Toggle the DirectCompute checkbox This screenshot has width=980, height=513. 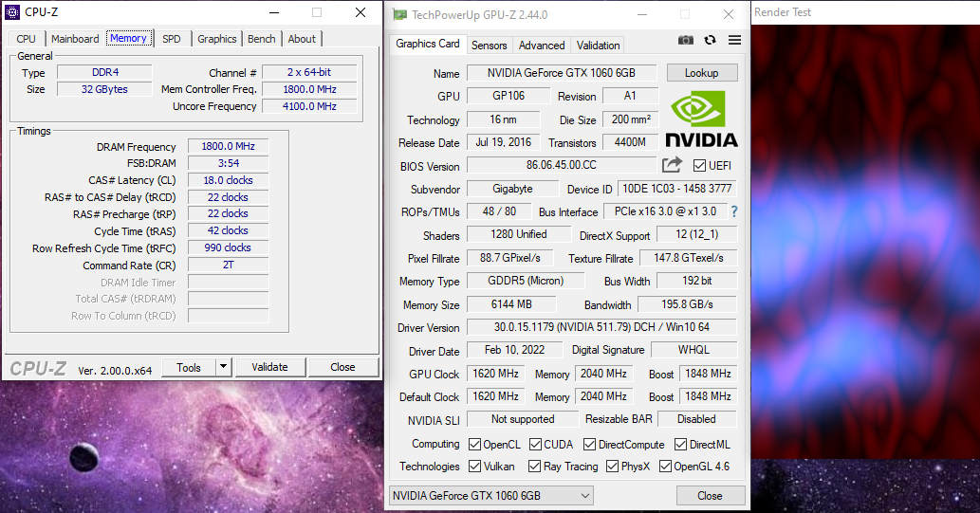589,445
